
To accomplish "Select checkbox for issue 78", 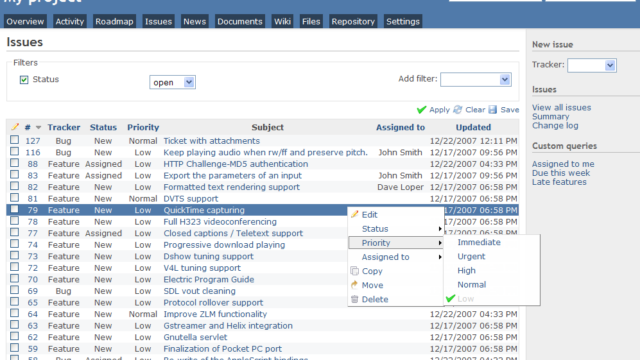I will coord(15,220).
